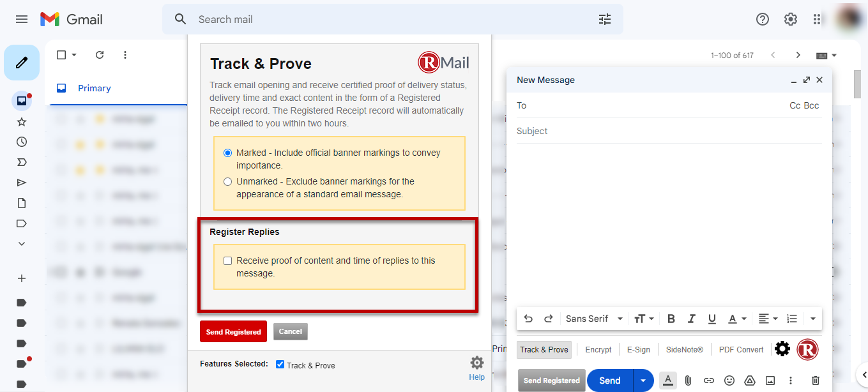The height and width of the screenshot is (392, 868).
Task: Open Drafts page icon in sidebar
Action: [x=22, y=203]
